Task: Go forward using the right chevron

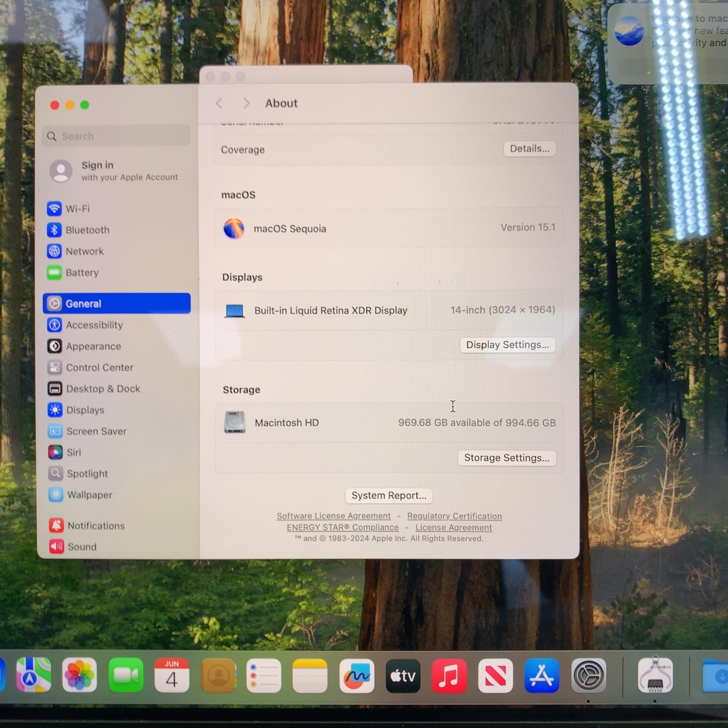Action: pos(246,103)
